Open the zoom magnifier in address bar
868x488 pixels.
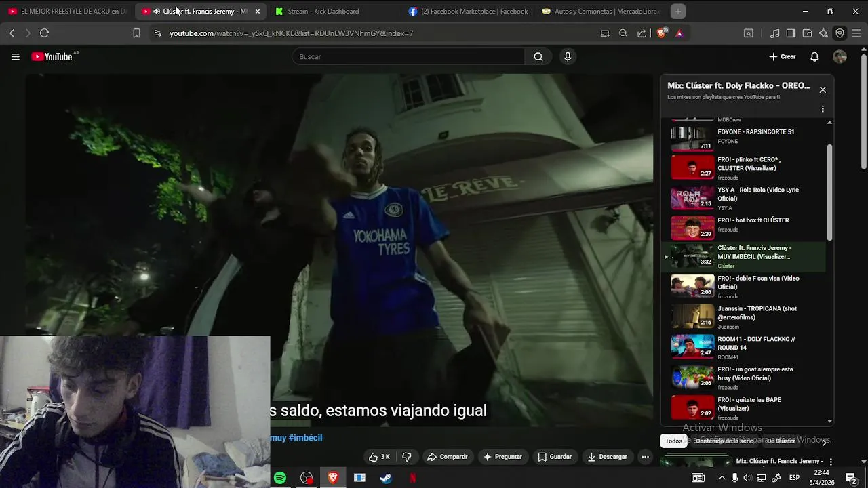click(623, 33)
